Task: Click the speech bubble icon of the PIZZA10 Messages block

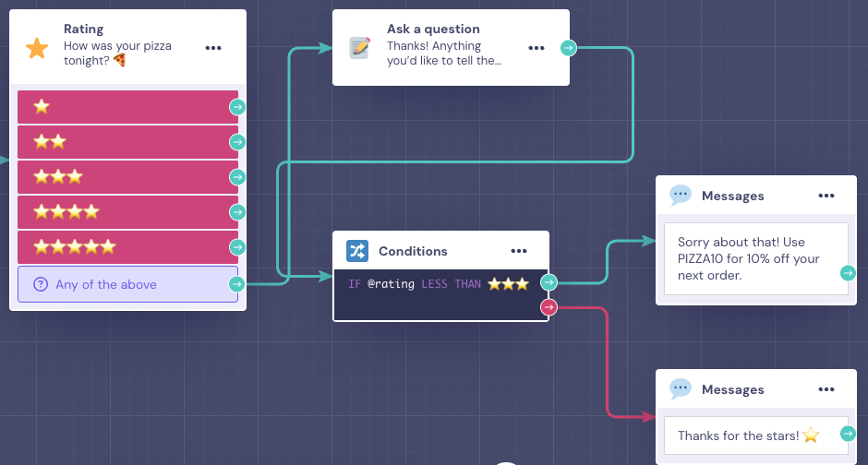Action: (681, 196)
